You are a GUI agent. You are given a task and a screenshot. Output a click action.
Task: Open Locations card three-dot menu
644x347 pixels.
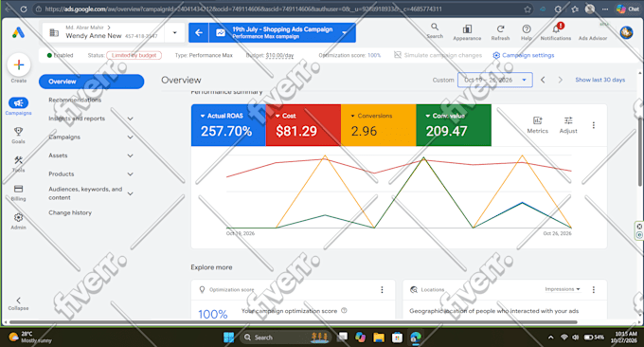594,290
